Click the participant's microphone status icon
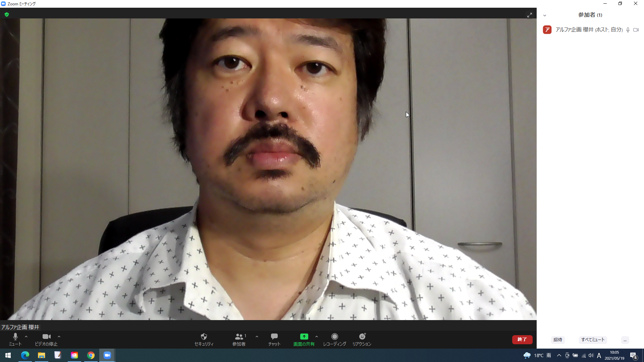This screenshot has height=362, width=644. pyautogui.click(x=628, y=30)
